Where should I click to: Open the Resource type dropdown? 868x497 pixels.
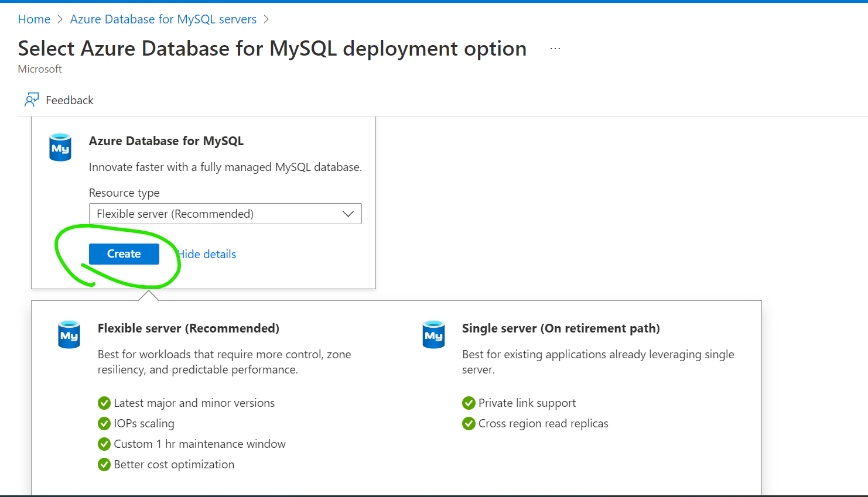coord(225,214)
